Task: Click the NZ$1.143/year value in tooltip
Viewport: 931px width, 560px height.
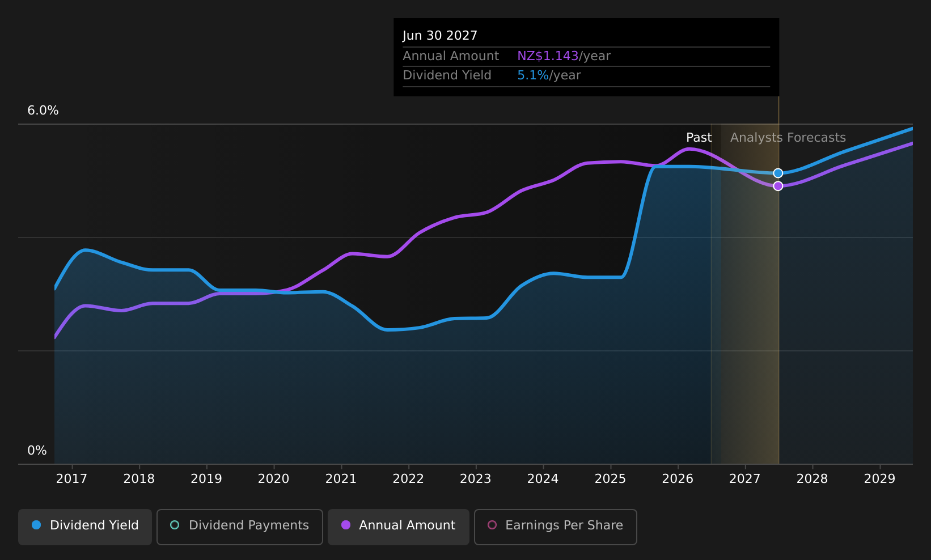Action: click(564, 56)
